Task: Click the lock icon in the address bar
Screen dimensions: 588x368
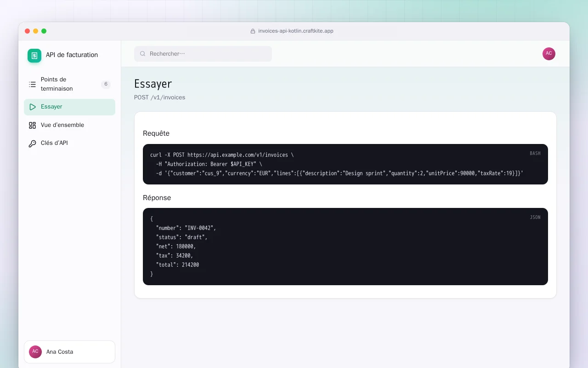Action: [x=253, y=31]
